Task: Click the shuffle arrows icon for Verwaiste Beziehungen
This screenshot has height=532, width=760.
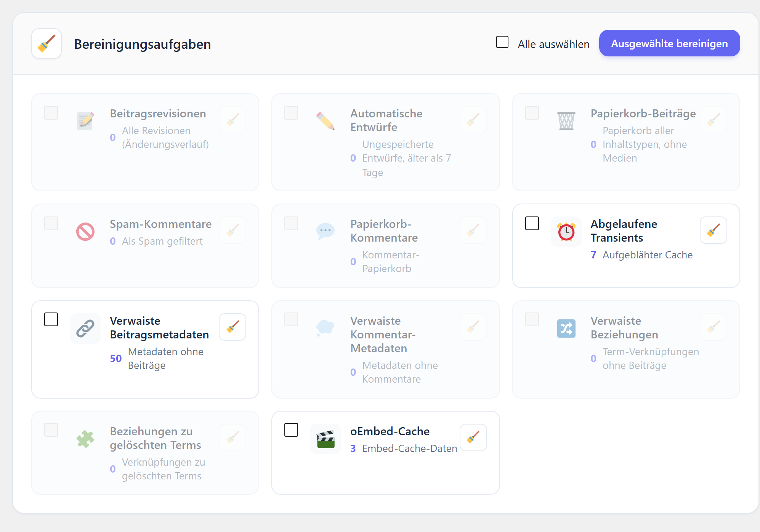Action: coord(566,328)
